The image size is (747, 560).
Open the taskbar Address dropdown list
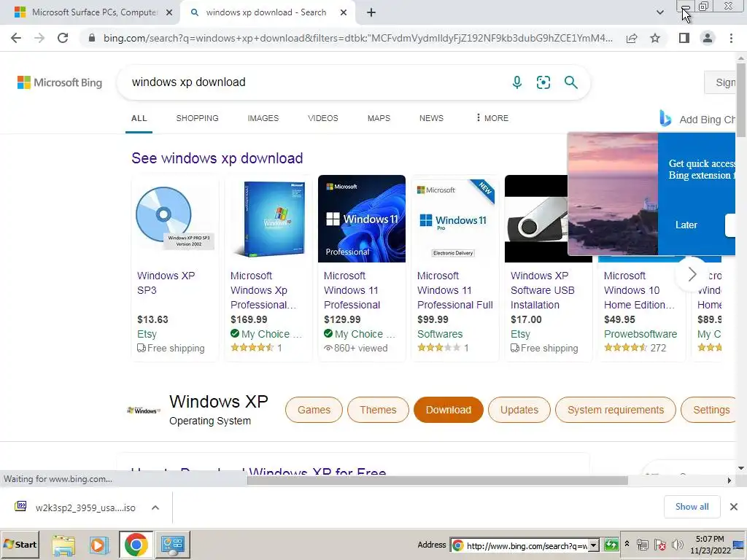[x=594, y=545]
